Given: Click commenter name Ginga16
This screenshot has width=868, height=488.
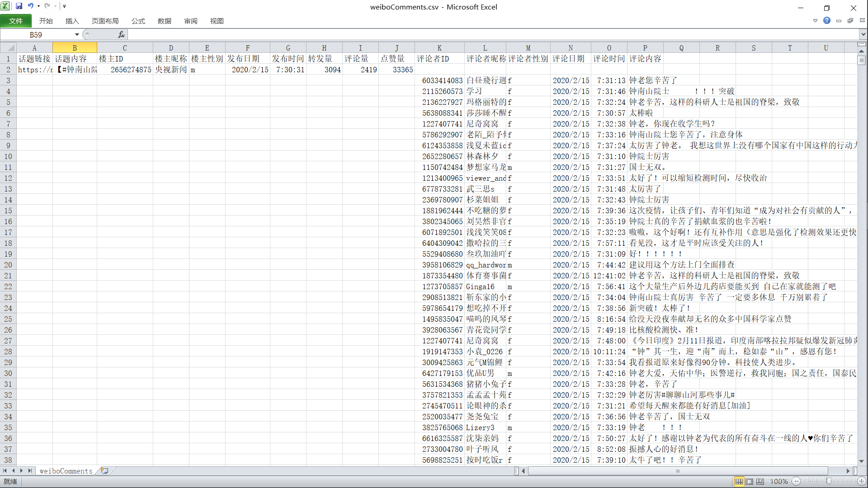Looking at the screenshot, I should tap(485, 286).
